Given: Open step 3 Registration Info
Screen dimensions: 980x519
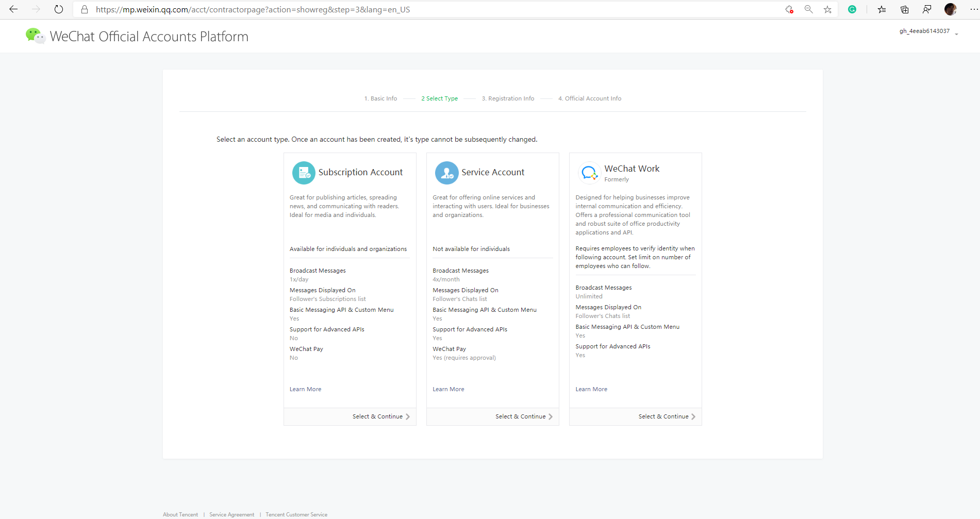Looking at the screenshot, I should (x=508, y=98).
